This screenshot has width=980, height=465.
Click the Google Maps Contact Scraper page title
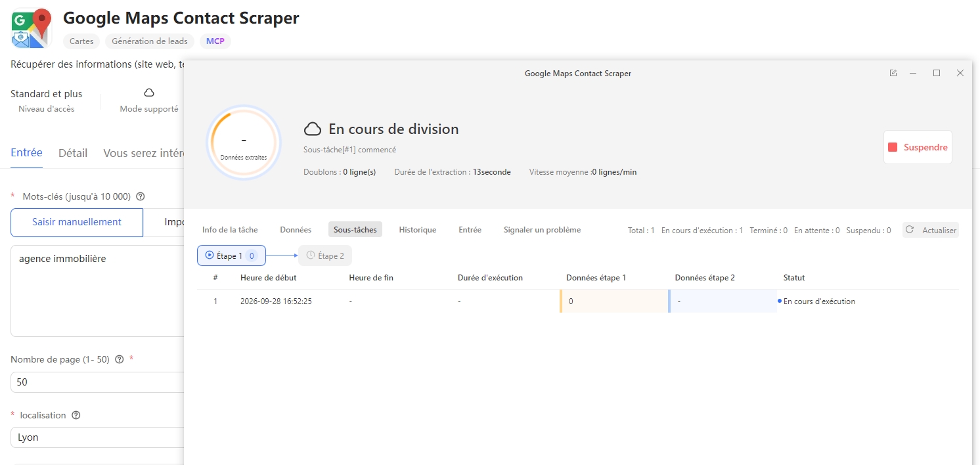pos(181,18)
